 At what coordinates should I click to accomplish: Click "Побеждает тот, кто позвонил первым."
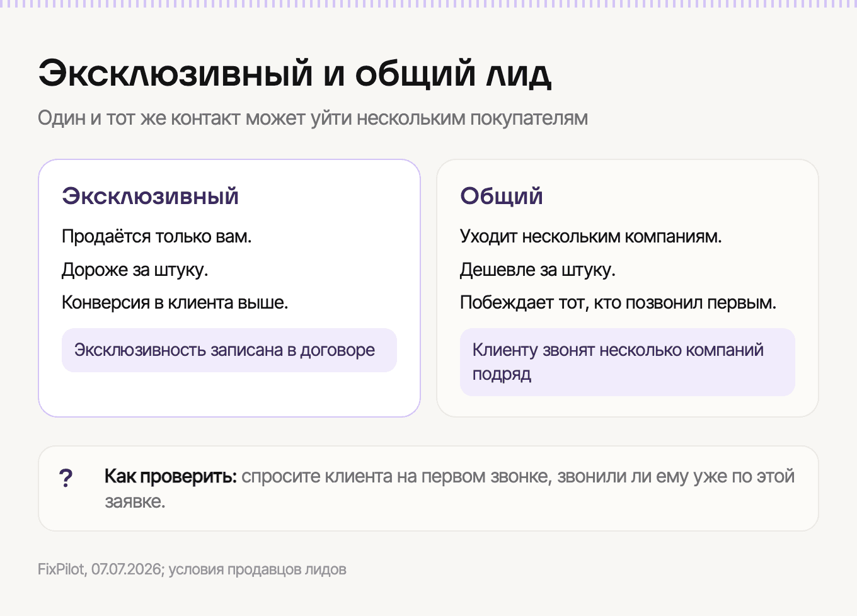pyautogui.click(x=618, y=302)
